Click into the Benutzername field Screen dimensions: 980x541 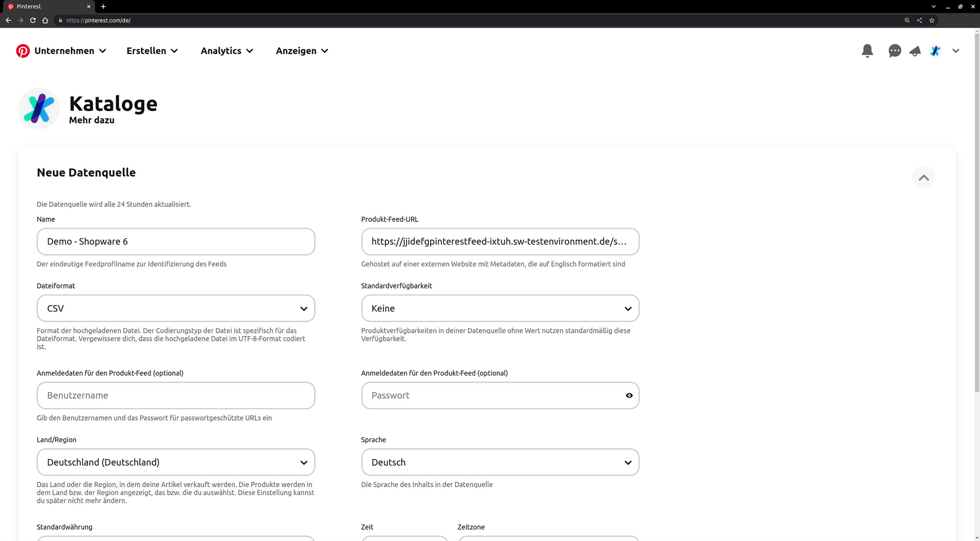pos(176,396)
